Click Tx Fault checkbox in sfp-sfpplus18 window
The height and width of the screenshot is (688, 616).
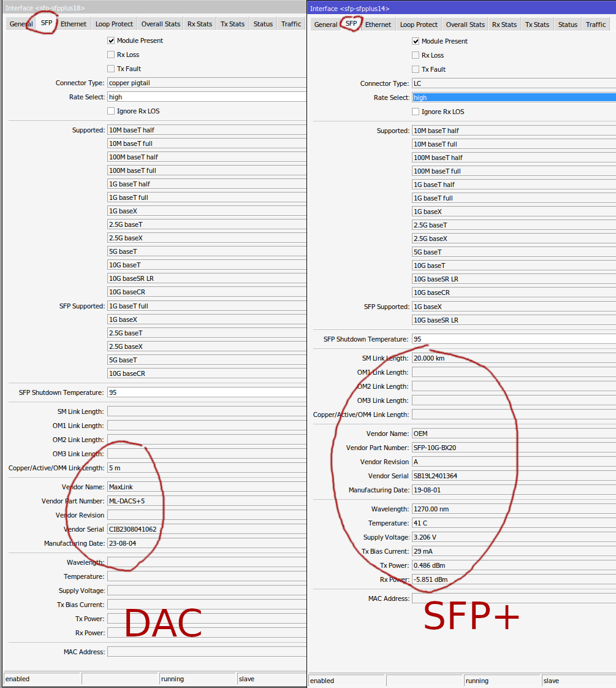[111, 69]
